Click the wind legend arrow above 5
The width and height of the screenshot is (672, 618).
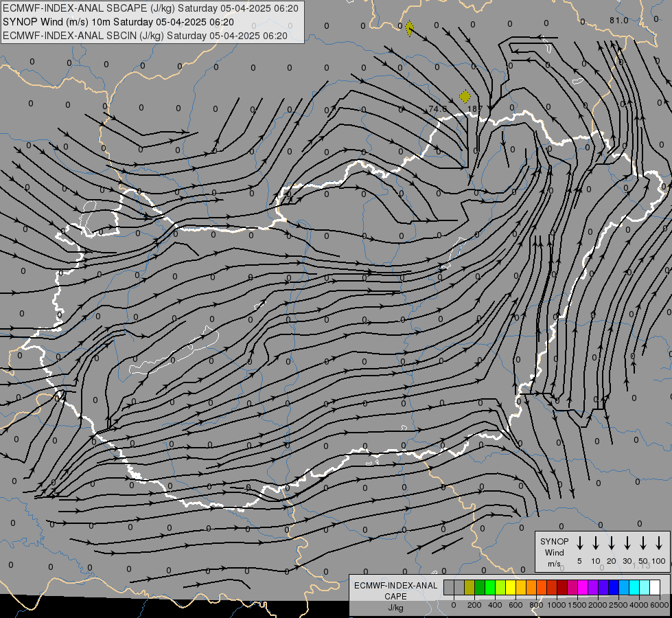point(580,543)
